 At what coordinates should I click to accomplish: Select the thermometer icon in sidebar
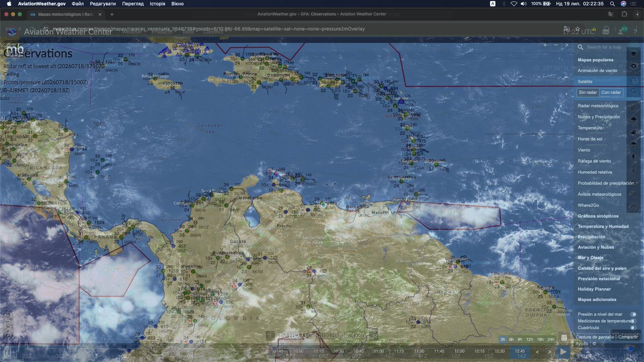[x=634, y=169]
